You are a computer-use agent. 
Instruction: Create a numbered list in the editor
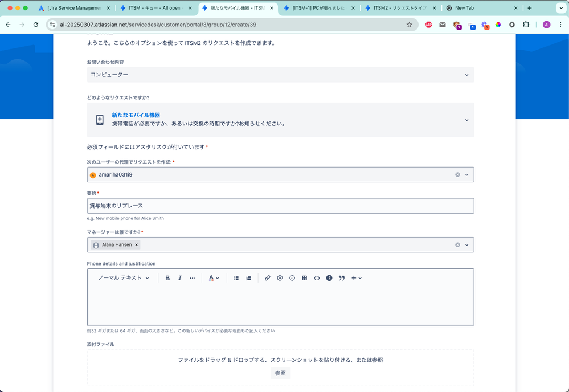pos(248,278)
